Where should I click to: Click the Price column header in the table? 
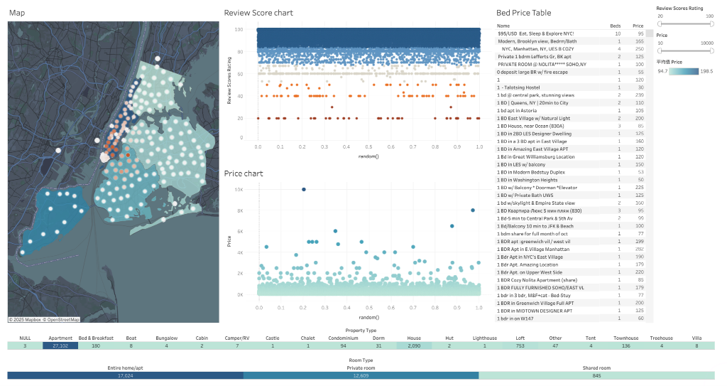638,26
